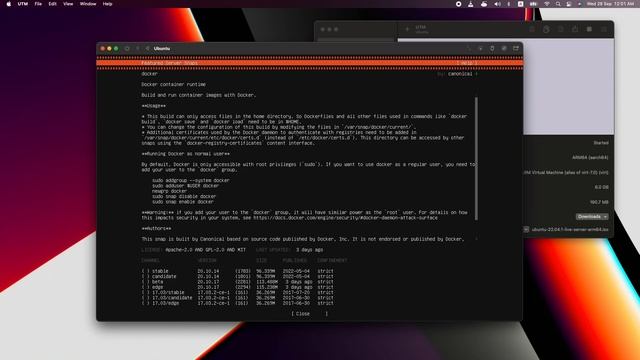
Task: Open the Apple menu logo
Action: (x=9, y=4)
